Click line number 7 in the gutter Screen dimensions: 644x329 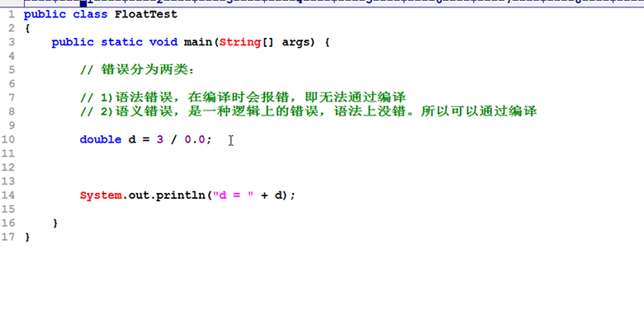11,97
